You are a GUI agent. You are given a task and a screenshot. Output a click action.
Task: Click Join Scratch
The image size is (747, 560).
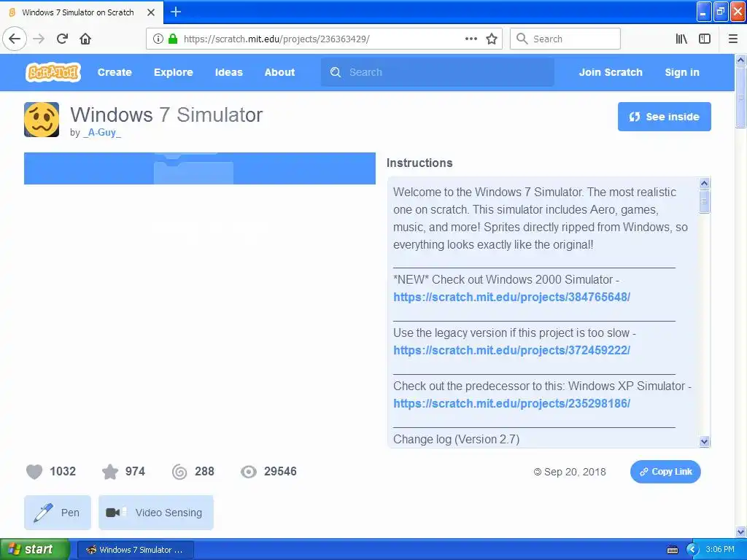[611, 72]
